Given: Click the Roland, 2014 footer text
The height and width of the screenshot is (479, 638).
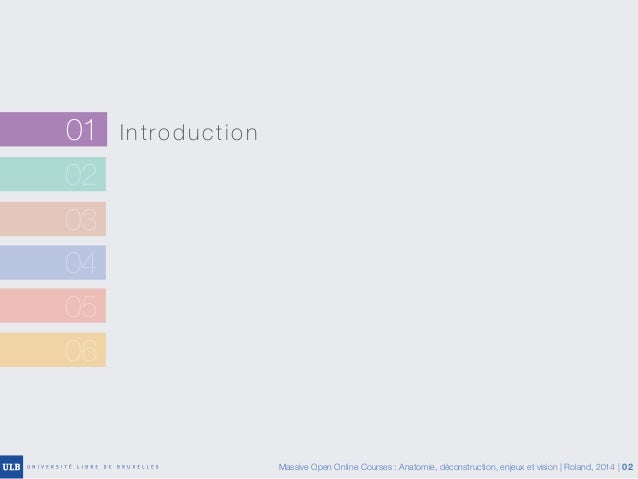Looking at the screenshot, I should (589, 467).
